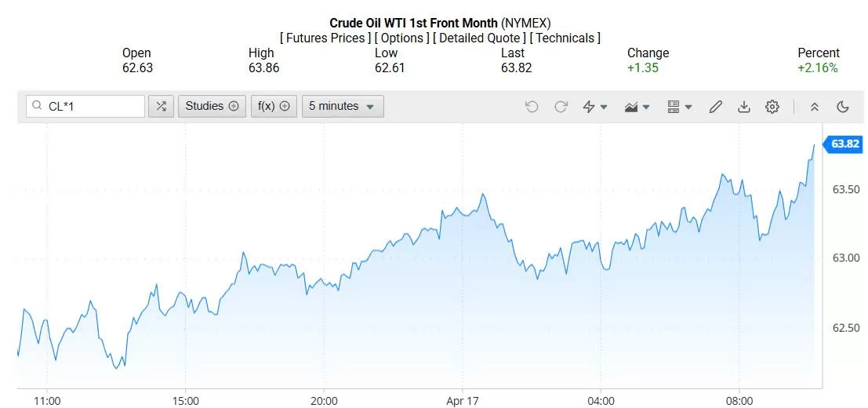868x408 pixels.
Task: Open the Studies menu
Action: tap(212, 107)
